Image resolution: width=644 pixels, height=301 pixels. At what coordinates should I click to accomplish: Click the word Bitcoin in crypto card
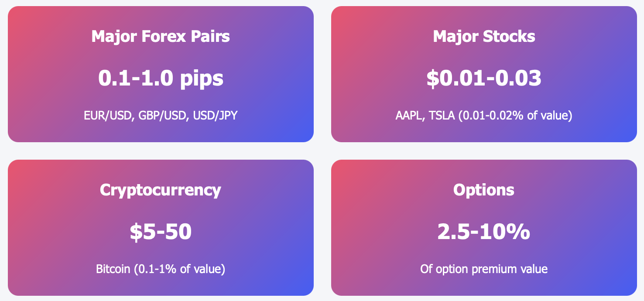pos(113,269)
